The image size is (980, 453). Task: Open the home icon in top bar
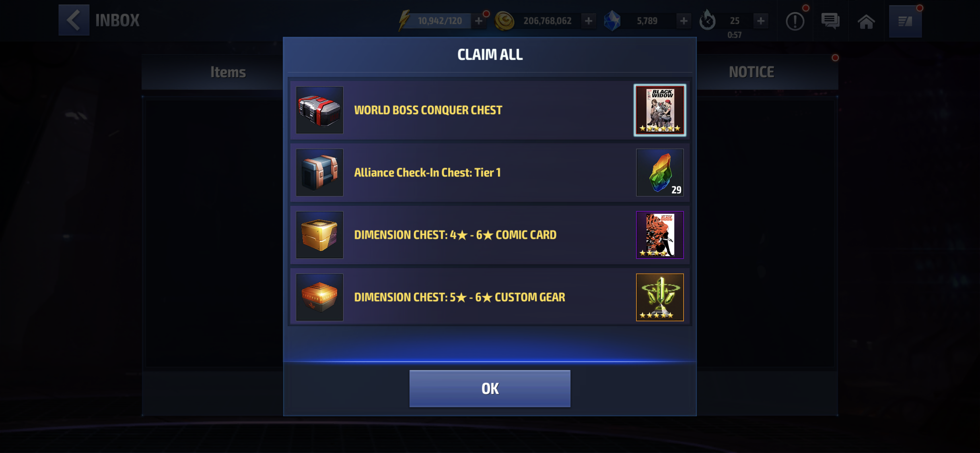[866, 21]
